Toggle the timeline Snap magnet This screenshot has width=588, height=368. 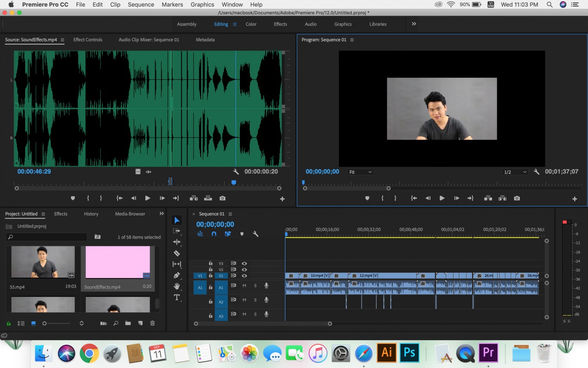tap(214, 234)
